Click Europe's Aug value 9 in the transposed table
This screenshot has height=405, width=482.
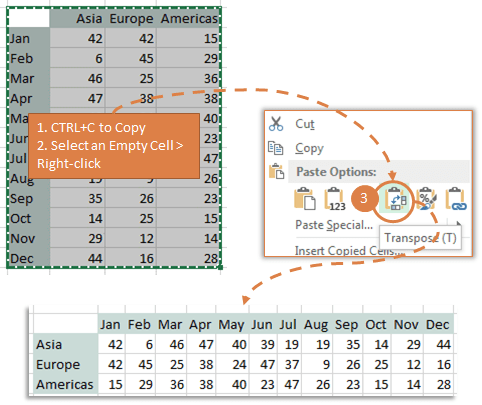tap(316, 364)
